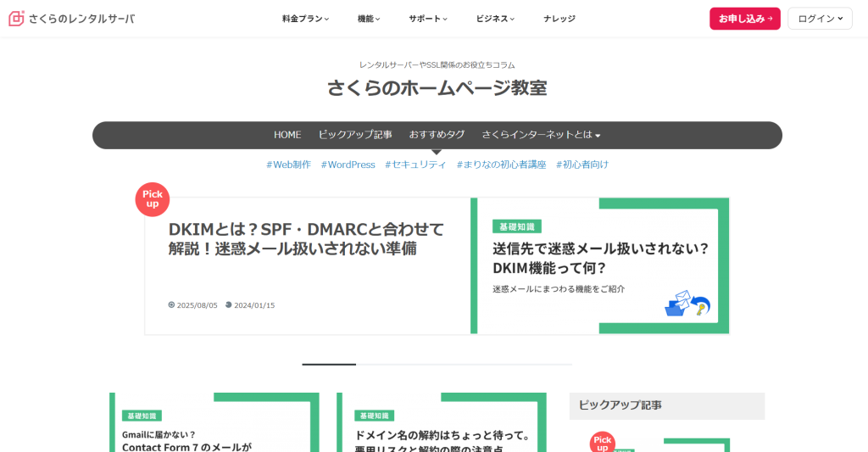Select おすすめタグ in the dark navigation bar
This screenshot has height=452, width=868.
tap(437, 135)
